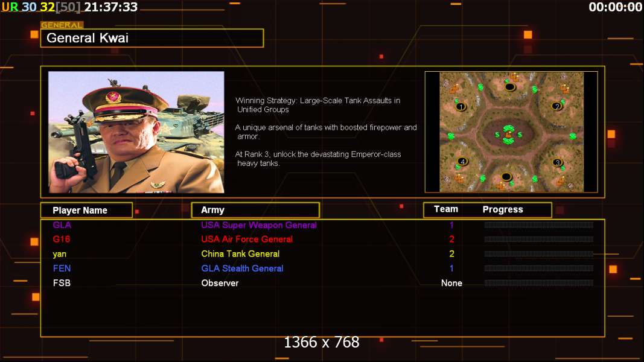The height and width of the screenshot is (362, 644).
Task: Click start position 3 marker on map
Action: pyautogui.click(x=557, y=162)
